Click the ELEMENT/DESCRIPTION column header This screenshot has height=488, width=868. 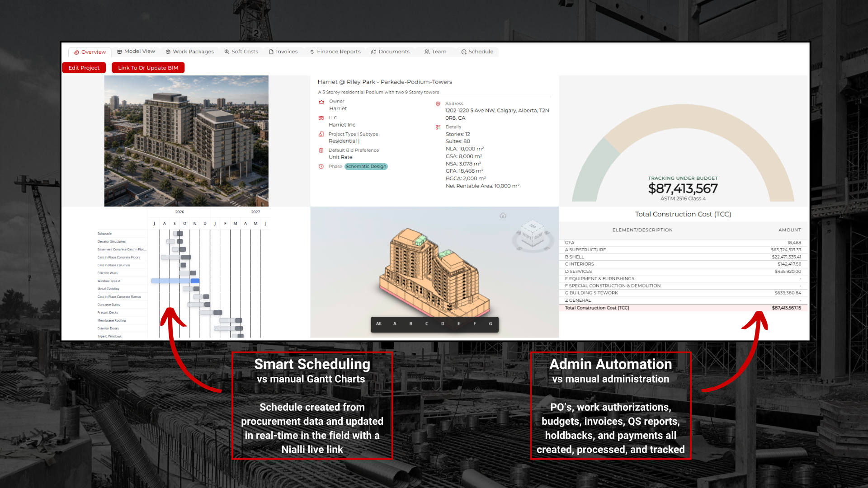(642, 230)
